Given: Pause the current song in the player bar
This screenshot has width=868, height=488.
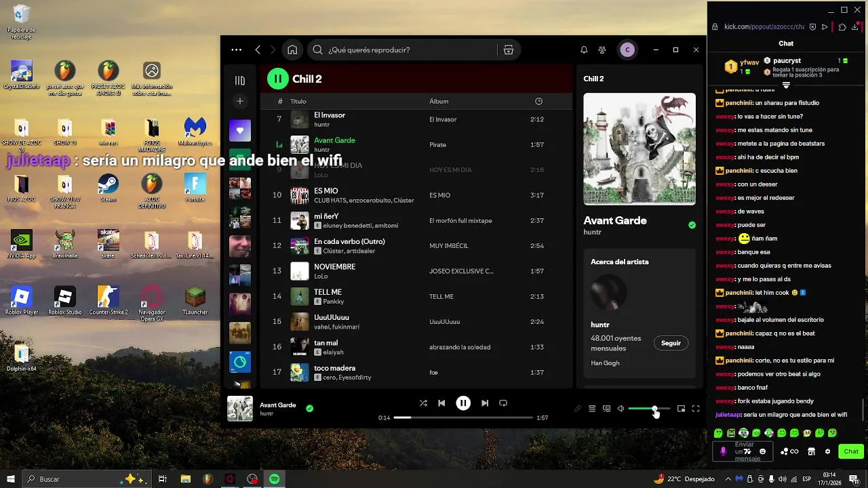Looking at the screenshot, I should pos(463,403).
